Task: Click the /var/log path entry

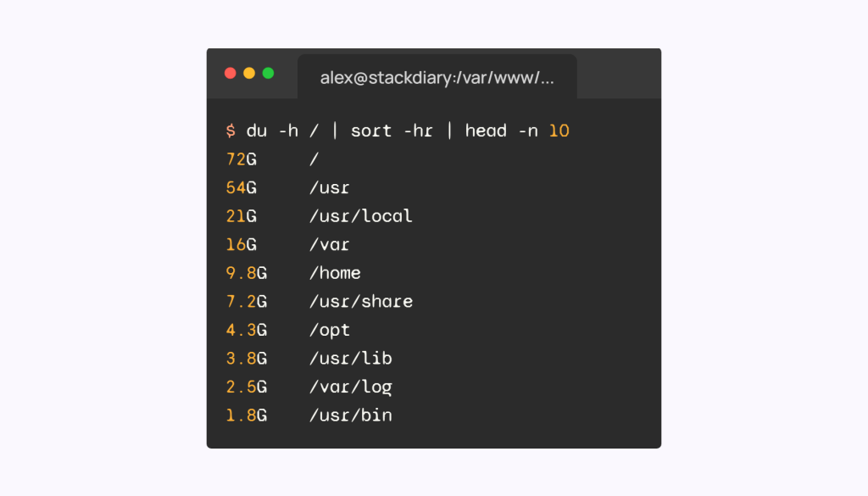Action: coord(351,387)
